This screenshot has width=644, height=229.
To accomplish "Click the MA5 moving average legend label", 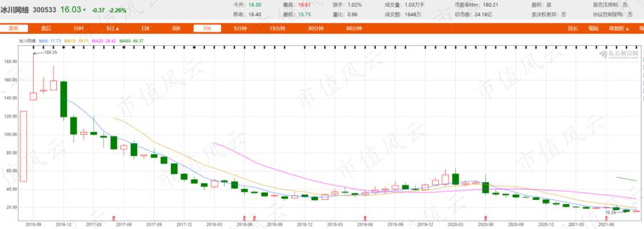I will point(50,41).
